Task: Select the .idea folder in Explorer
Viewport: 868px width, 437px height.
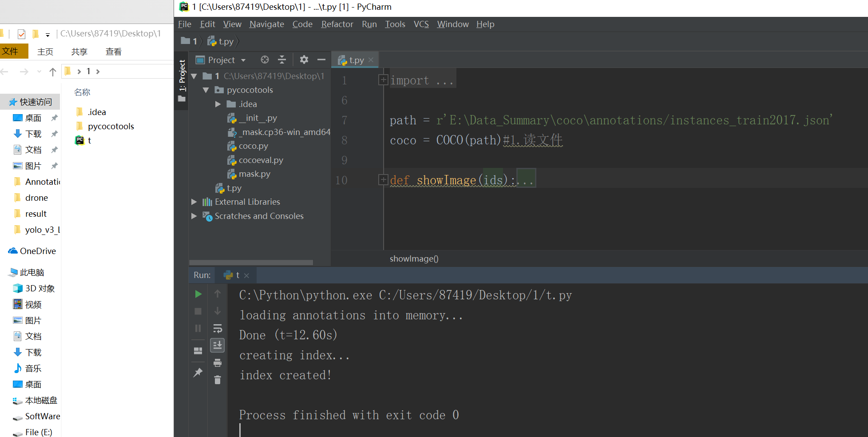Action: (91, 112)
